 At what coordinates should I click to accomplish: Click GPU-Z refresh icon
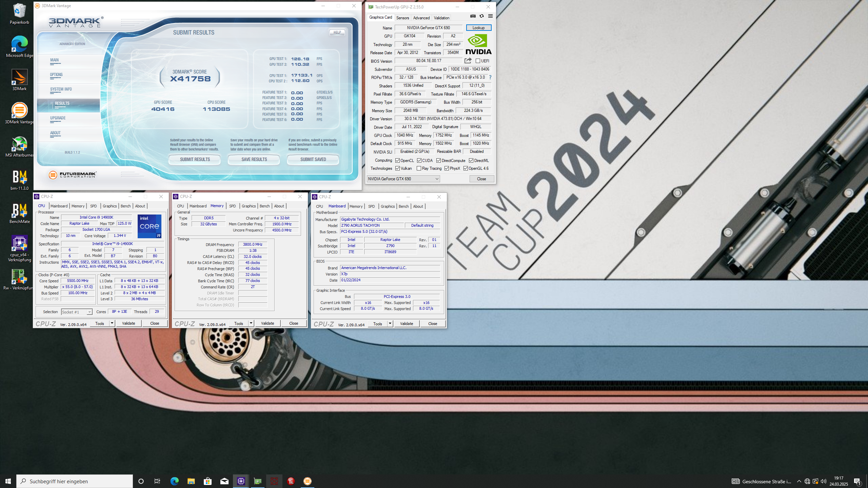(x=481, y=16)
